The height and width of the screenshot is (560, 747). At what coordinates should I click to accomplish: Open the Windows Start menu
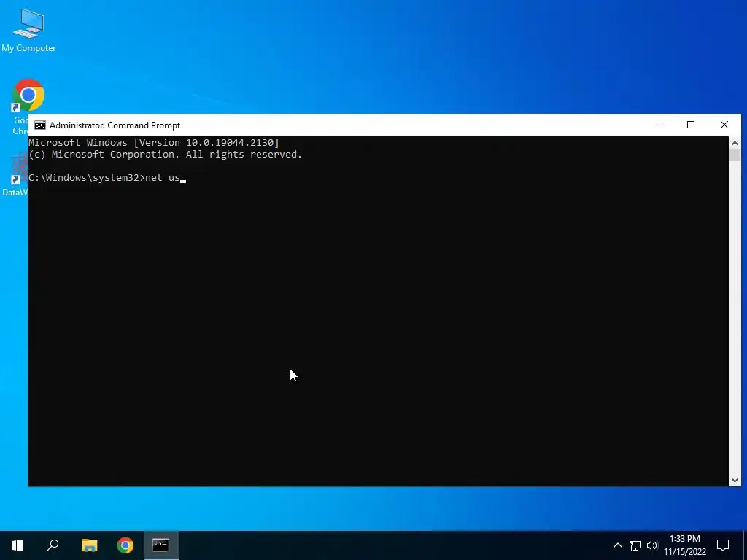(18, 545)
